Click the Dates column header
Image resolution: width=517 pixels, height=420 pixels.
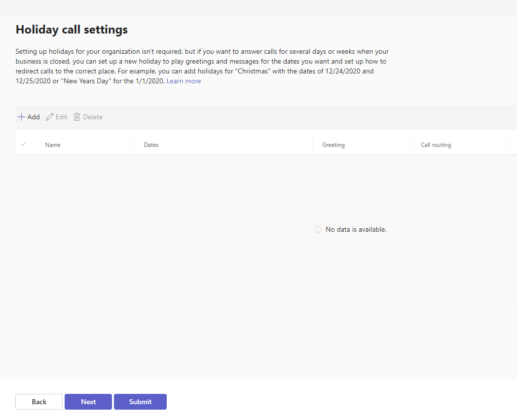pos(151,145)
